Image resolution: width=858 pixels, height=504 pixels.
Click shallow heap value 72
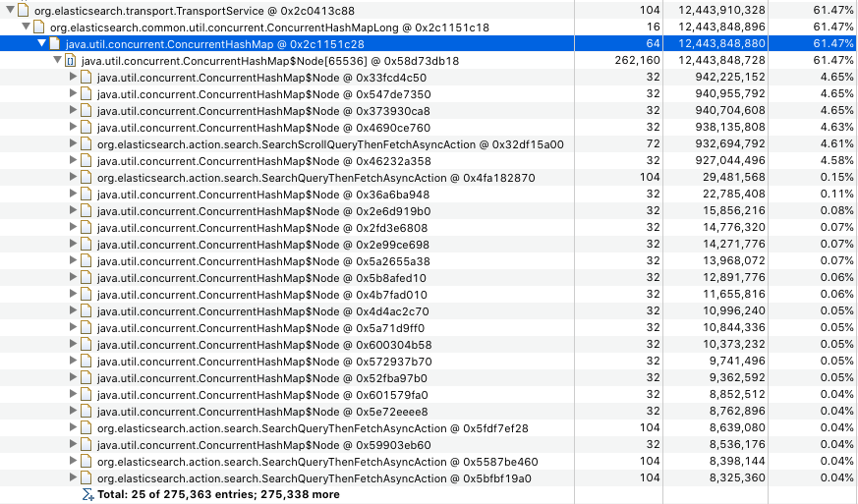click(653, 143)
